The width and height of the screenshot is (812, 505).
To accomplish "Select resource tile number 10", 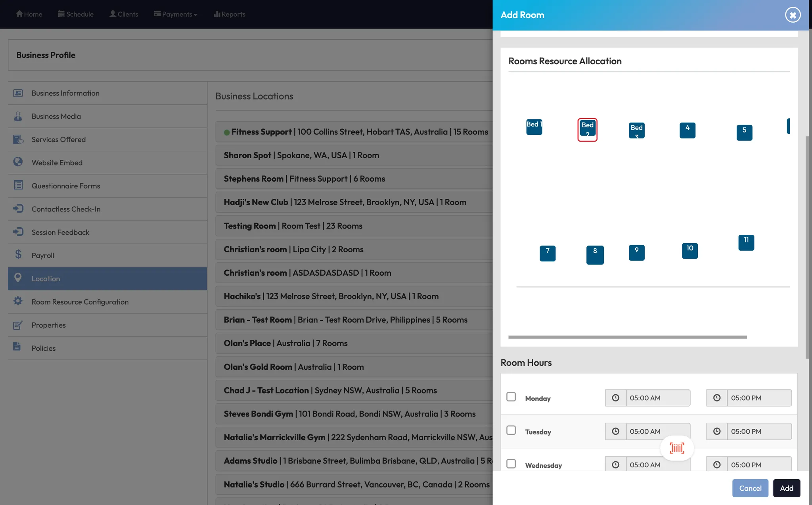I will (689, 251).
